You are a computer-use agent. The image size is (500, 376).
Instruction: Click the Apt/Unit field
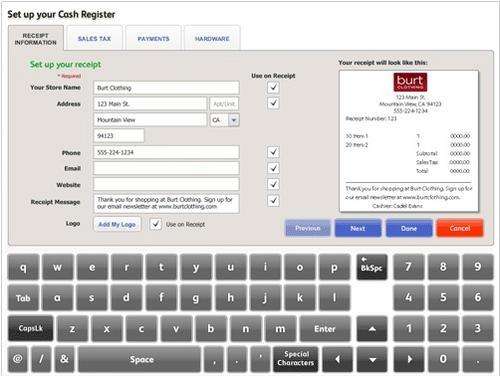pos(224,104)
